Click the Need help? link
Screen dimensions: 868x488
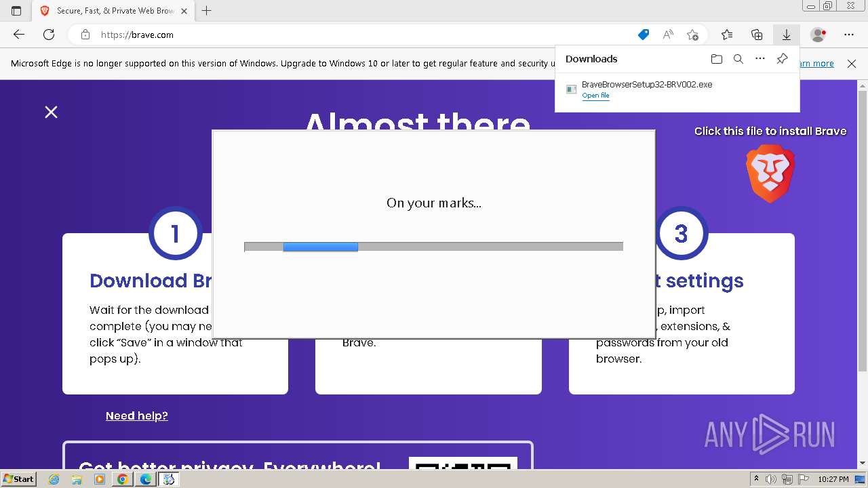point(136,416)
